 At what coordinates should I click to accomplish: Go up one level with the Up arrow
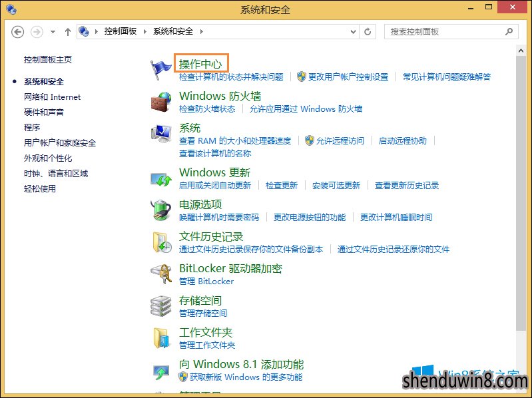(68, 32)
